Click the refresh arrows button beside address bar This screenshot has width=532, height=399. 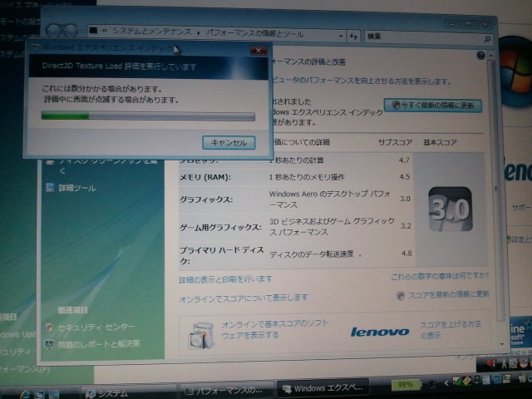(354, 37)
